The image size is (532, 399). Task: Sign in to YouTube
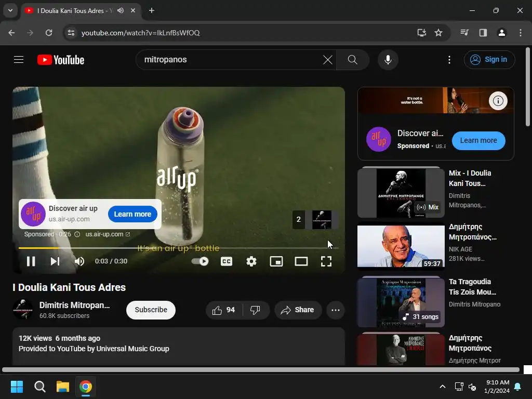[x=489, y=60]
